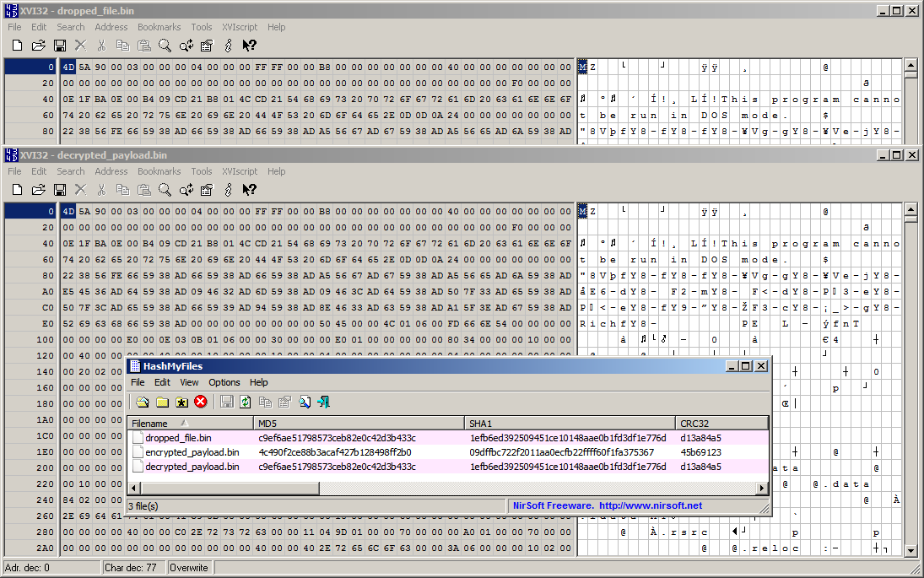Click the New file icon in dropped_file.bin window
The image size is (924, 578).
tap(17, 46)
